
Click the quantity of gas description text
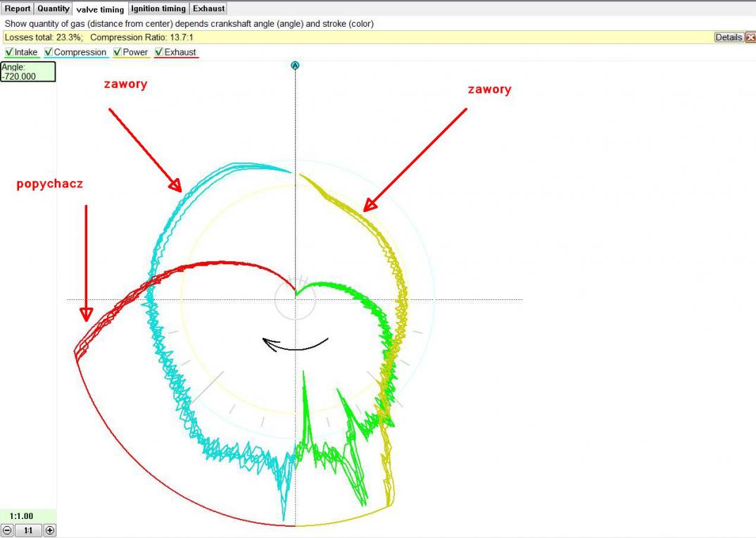[189, 24]
